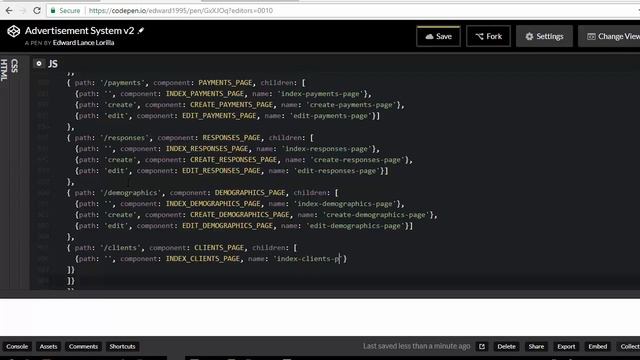Open the Assets panel

[x=48, y=347]
